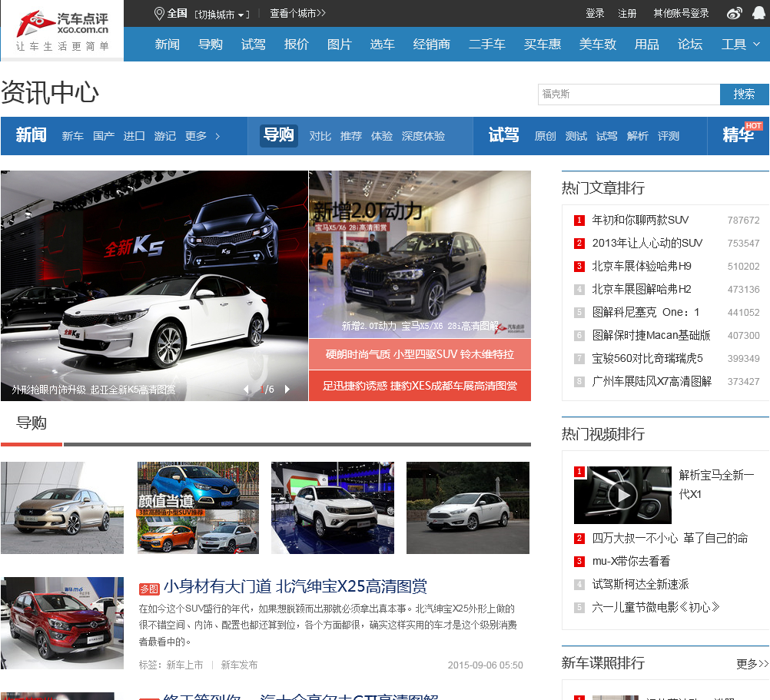The width and height of the screenshot is (770, 700).
Task: Open the Weibo login icon
Action: 734,13
